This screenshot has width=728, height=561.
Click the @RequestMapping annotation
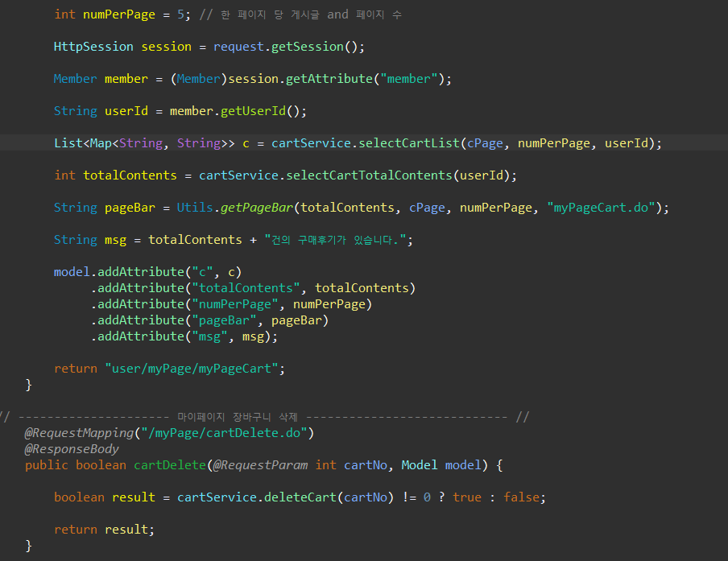[80, 433]
